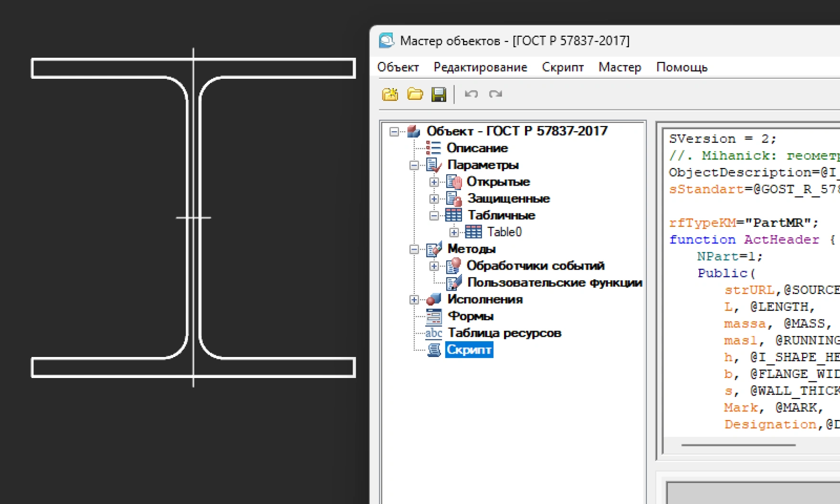
Task: Select Пользовательские функции in tree
Action: point(554,283)
